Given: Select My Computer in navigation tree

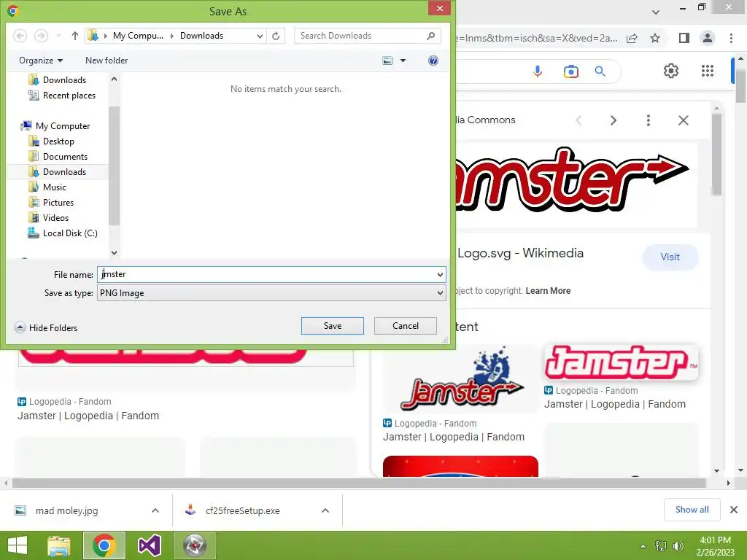Looking at the screenshot, I should [x=55, y=125].
